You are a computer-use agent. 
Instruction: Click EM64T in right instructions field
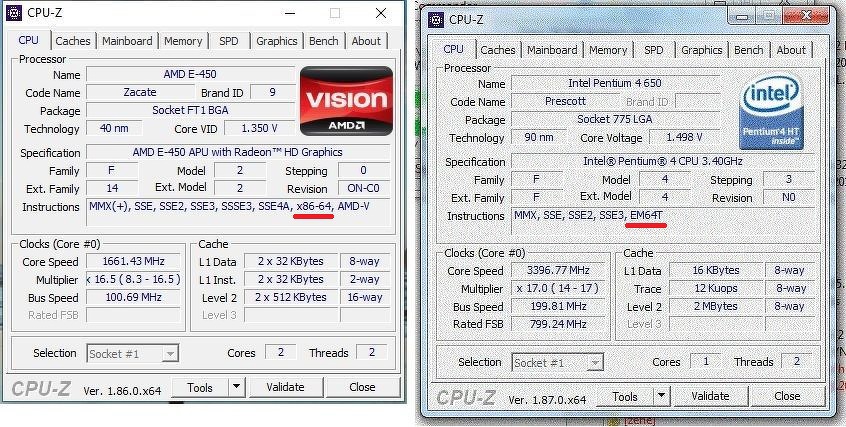(x=646, y=215)
